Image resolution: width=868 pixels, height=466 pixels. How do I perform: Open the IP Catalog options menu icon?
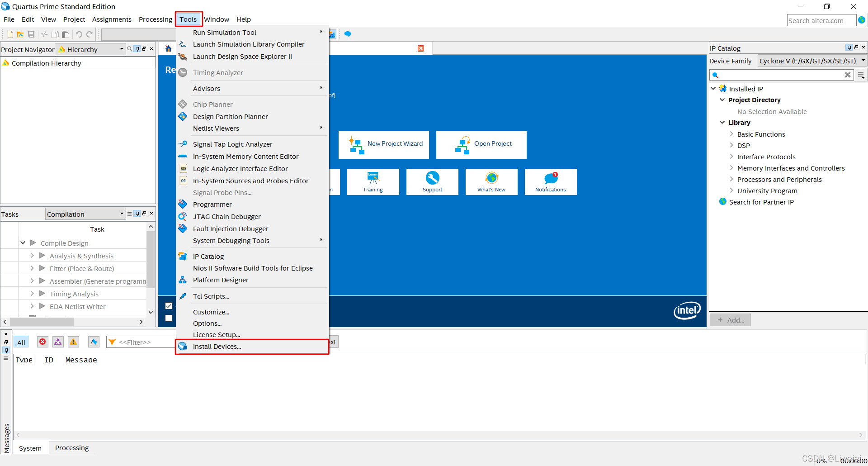coord(861,75)
